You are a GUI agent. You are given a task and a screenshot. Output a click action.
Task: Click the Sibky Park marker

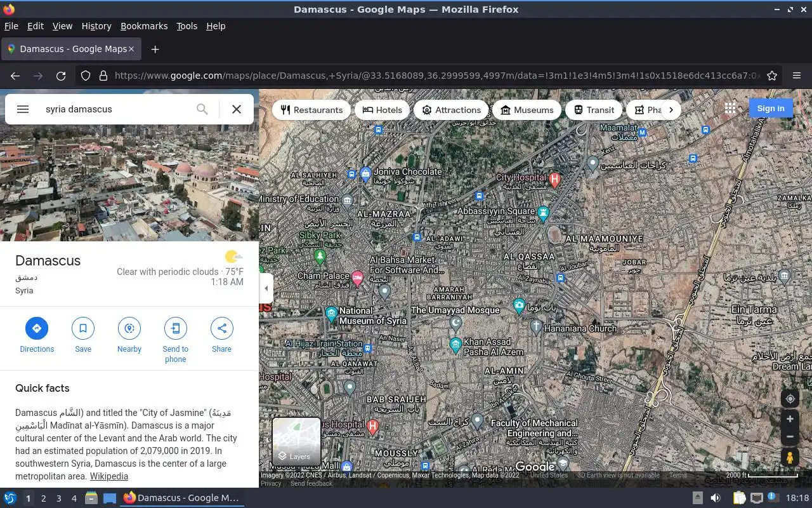320,256
